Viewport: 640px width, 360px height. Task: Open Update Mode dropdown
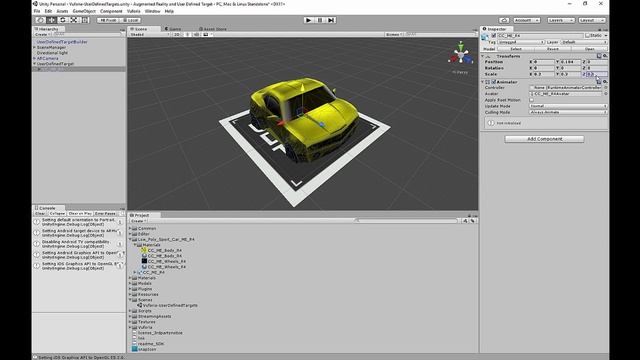click(568, 106)
